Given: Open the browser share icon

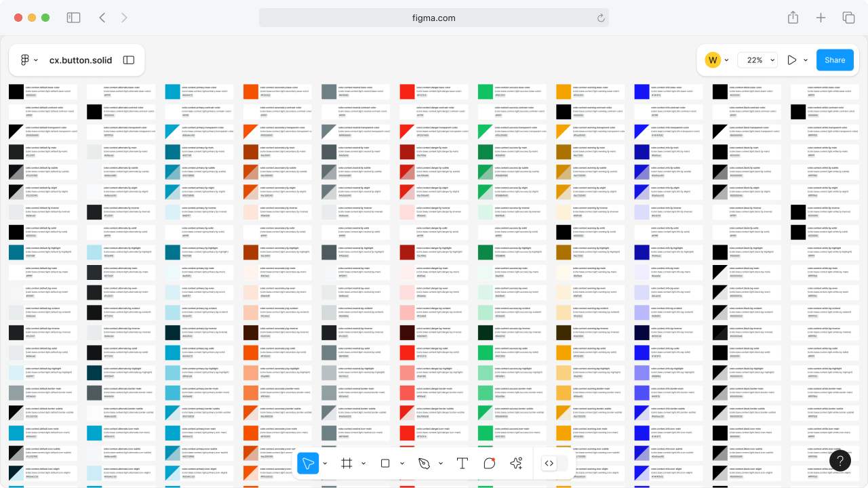Looking at the screenshot, I should (793, 18).
